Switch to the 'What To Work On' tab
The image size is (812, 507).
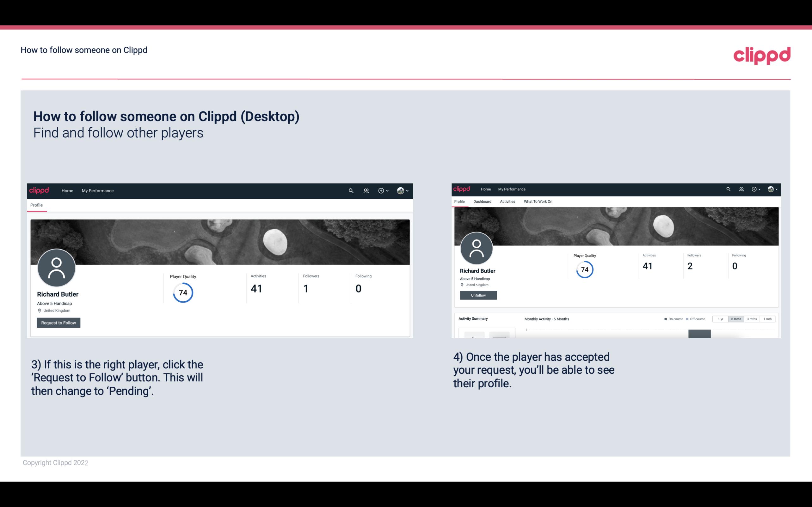tap(538, 202)
